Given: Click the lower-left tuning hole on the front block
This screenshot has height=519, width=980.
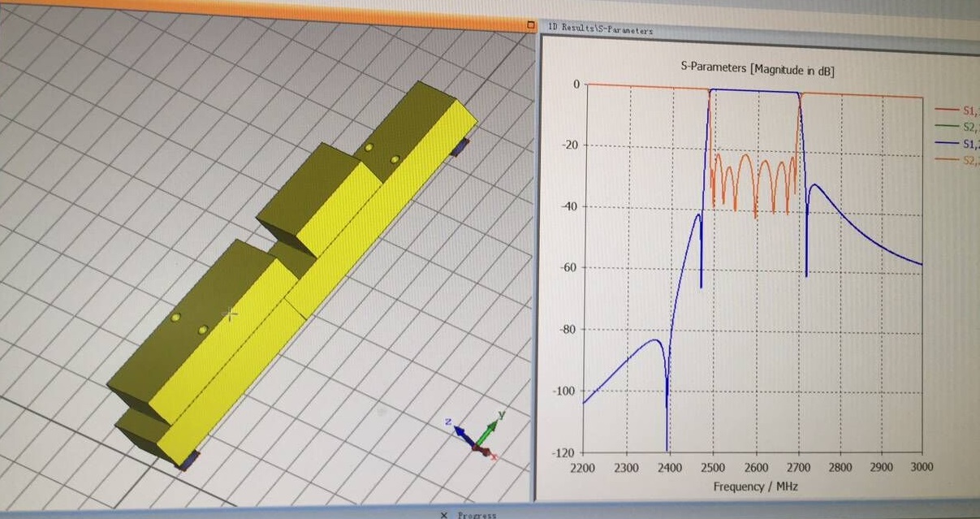Looking at the screenshot, I should pyautogui.click(x=175, y=318).
